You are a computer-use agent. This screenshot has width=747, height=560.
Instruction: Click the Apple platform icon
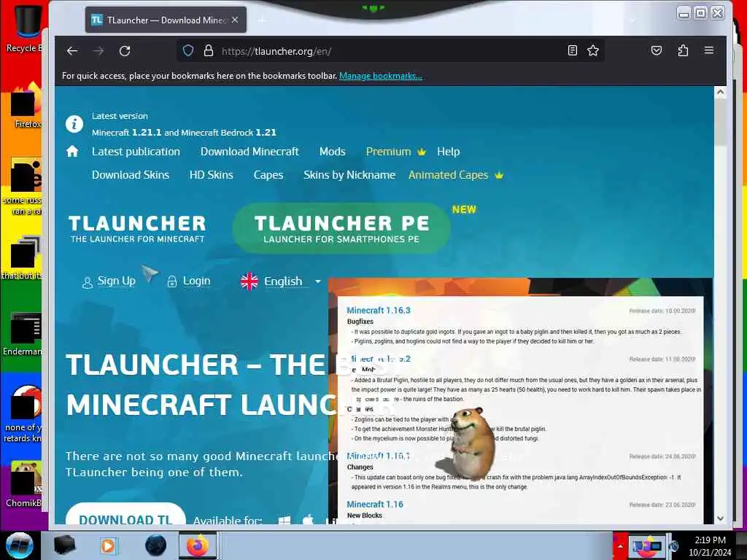tap(309, 519)
